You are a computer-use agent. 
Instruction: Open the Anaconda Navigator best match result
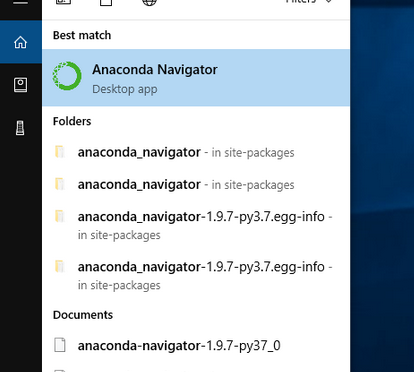click(x=196, y=78)
